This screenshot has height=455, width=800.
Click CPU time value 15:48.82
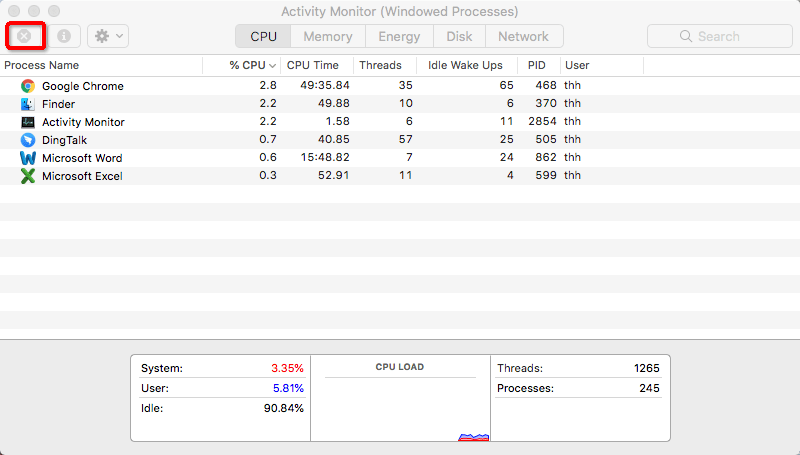point(325,157)
